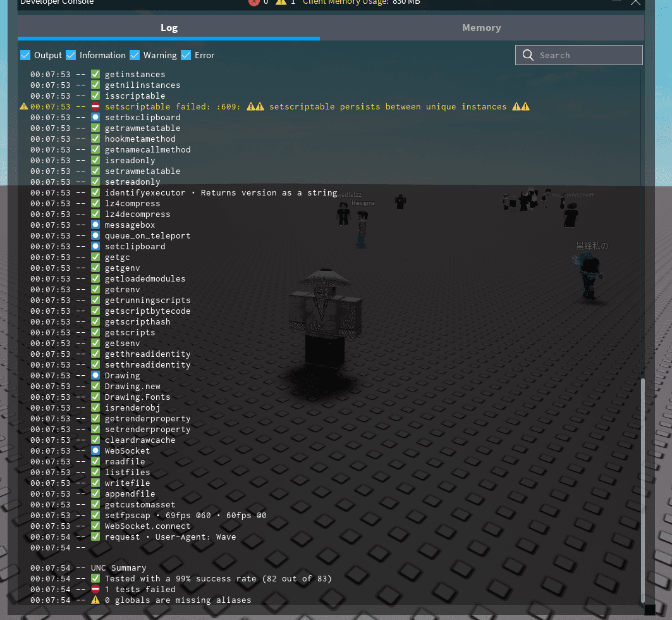Click the yellow warning counter icon showing 1
Viewport: 672px width, 620px height.
pos(281,3)
